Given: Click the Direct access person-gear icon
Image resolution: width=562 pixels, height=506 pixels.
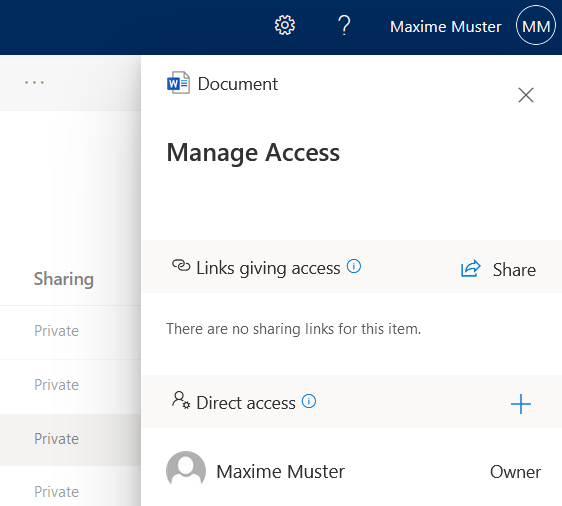Looking at the screenshot, I should point(181,400).
